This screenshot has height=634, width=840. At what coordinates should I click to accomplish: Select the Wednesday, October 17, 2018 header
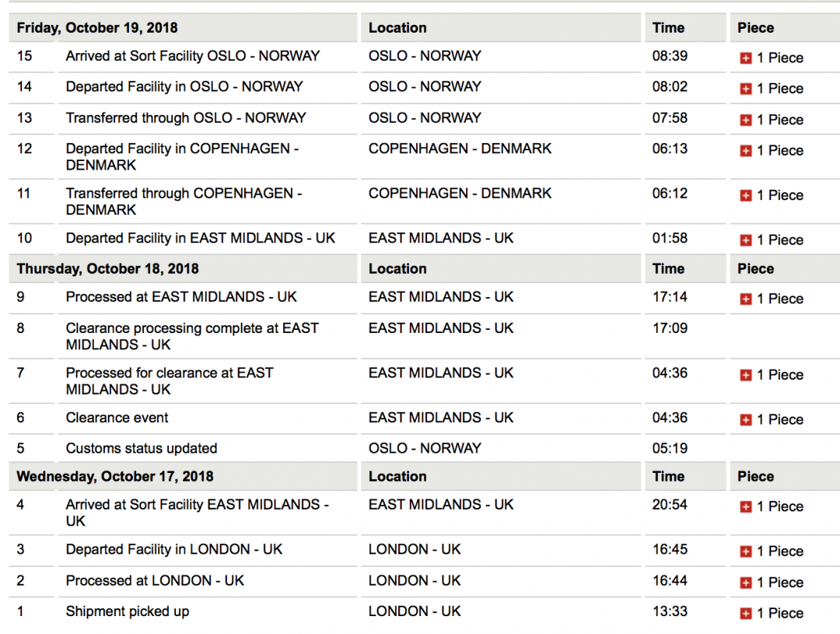tap(115, 477)
